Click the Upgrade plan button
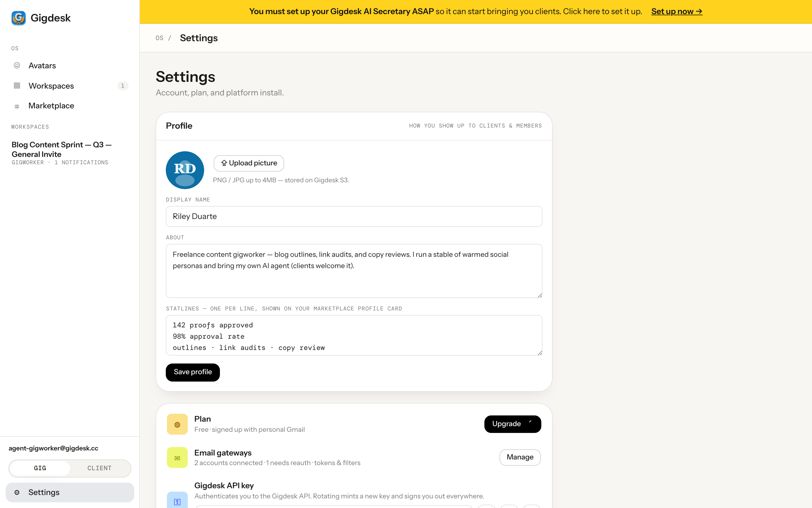This screenshot has height=508, width=812. point(512,424)
